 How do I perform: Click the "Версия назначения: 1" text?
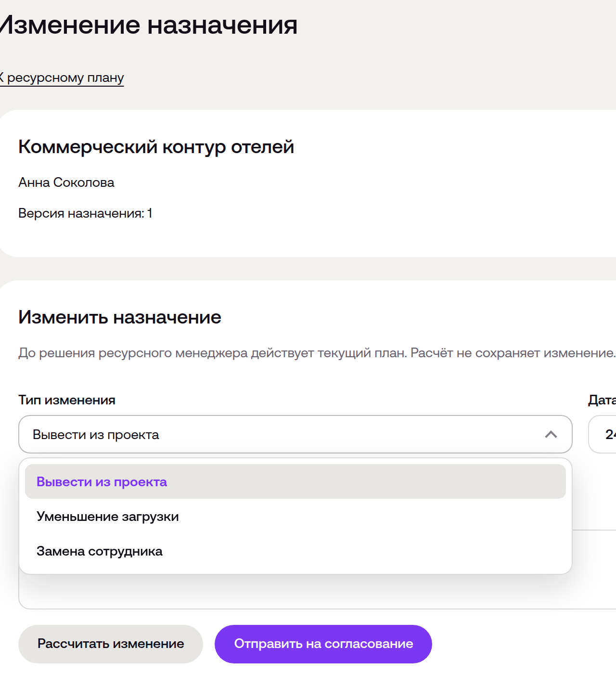pyautogui.click(x=85, y=213)
